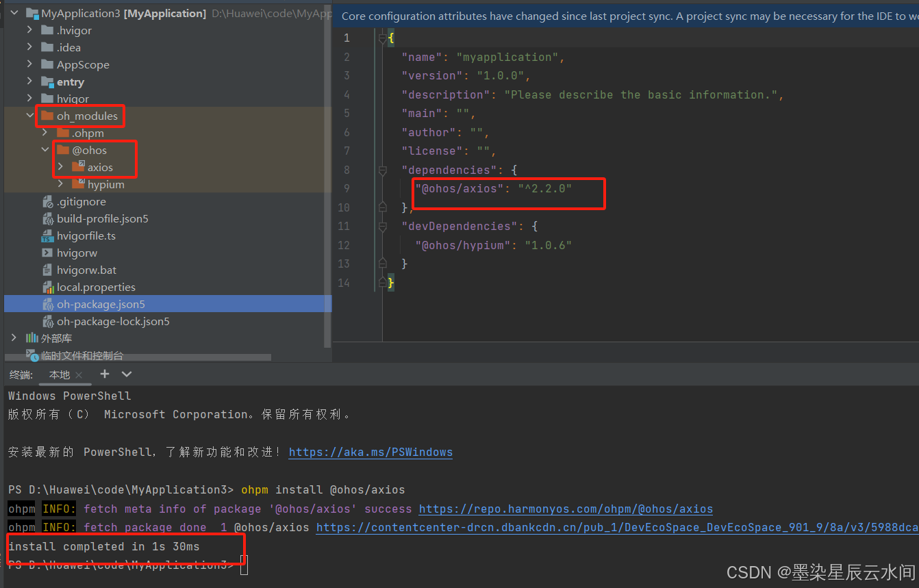The width and height of the screenshot is (919, 588).
Task: Click the "version": "1.0.0" line
Action: tap(466, 76)
